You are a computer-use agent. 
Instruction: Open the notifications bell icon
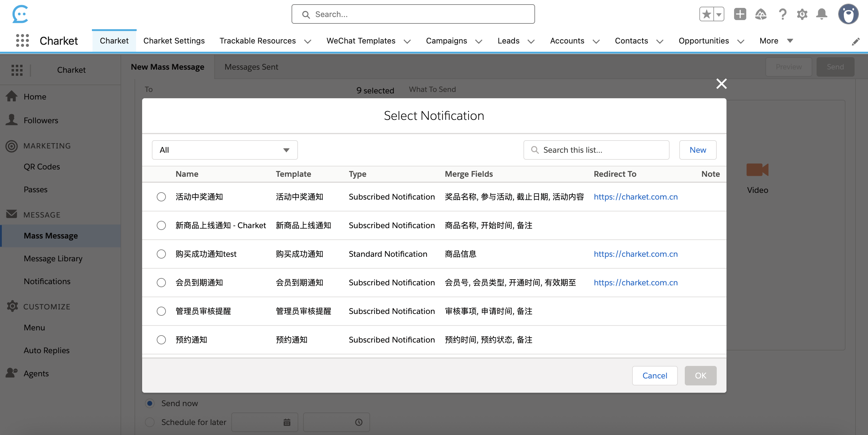(821, 14)
